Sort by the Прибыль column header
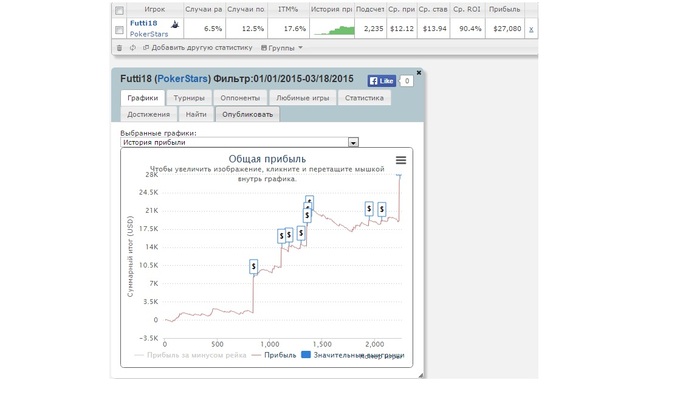Image resolution: width=700 pixels, height=394 pixels. (x=504, y=9)
